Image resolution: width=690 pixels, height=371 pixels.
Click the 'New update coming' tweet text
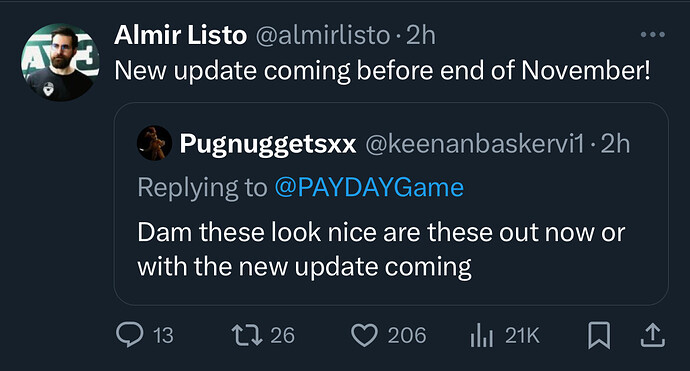pos(382,71)
